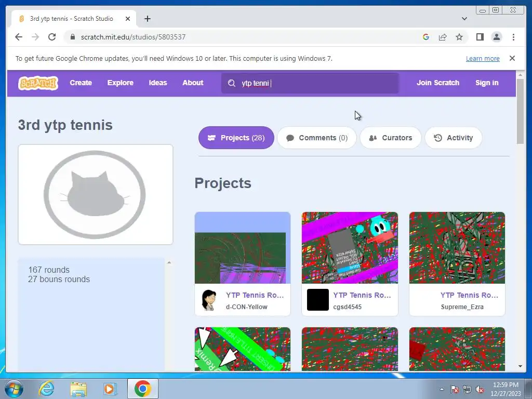Screen dimensions: 532x399
Task: Click the d-CON-Yellow username
Action: click(247, 307)
